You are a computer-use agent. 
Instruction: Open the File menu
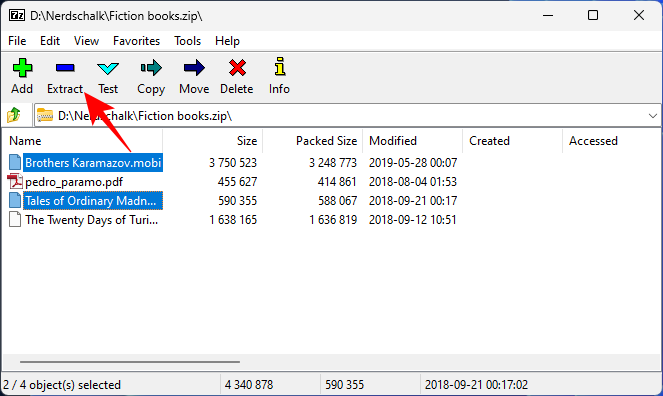coord(17,41)
